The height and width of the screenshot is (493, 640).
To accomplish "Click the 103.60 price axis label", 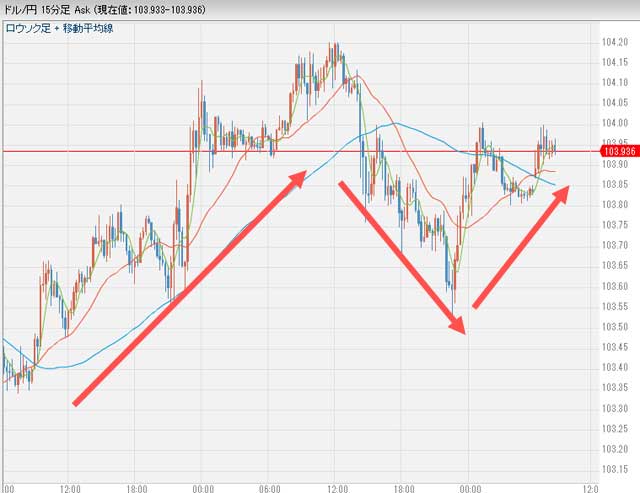I will pos(615,286).
